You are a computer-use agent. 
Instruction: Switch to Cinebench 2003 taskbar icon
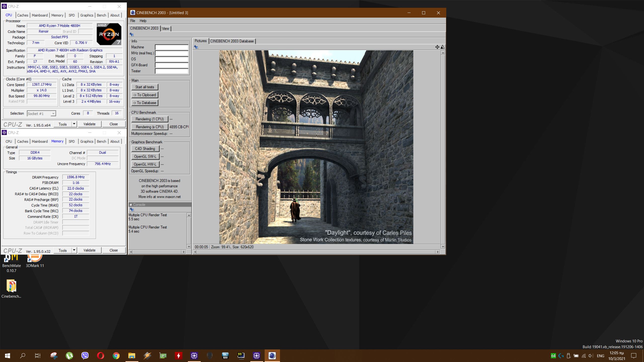[272, 356]
